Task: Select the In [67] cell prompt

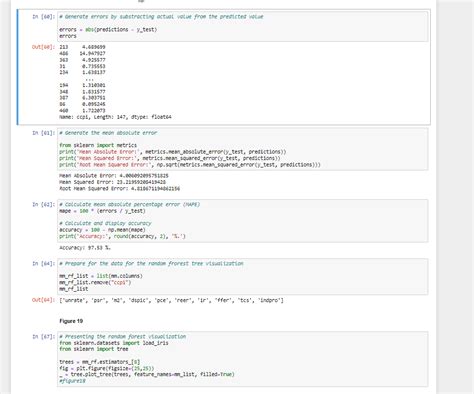Action: coord(44,337)
